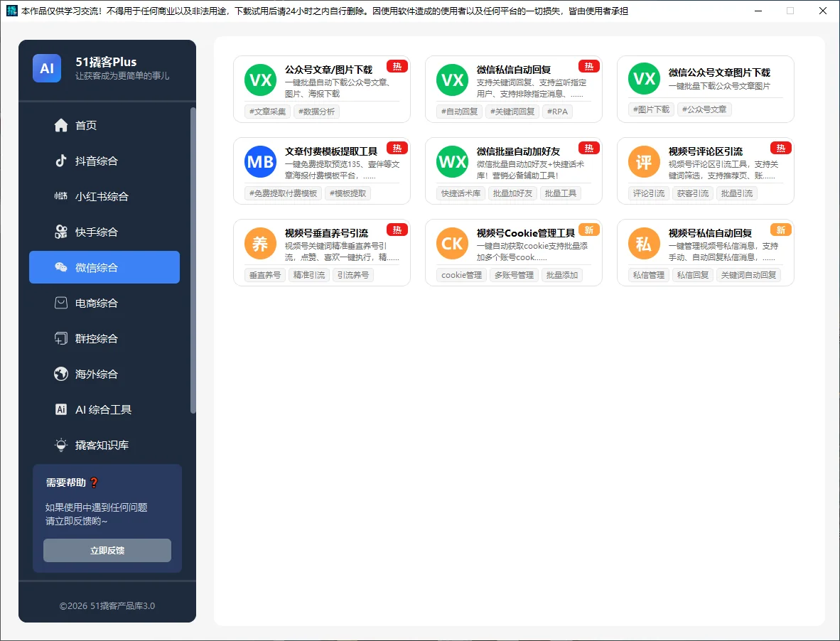Click the 51撬客Plus title text
The height and width of the screenshot is (641, 840).
(x=106, y=62)
